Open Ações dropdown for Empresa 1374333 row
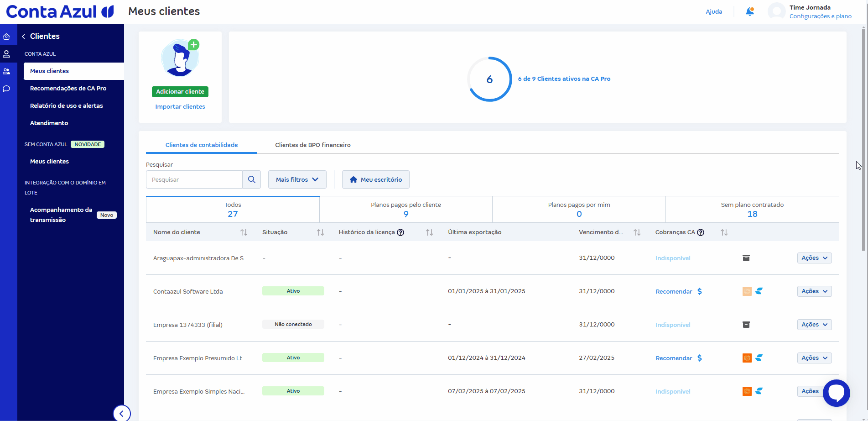 tap(814, 325)
